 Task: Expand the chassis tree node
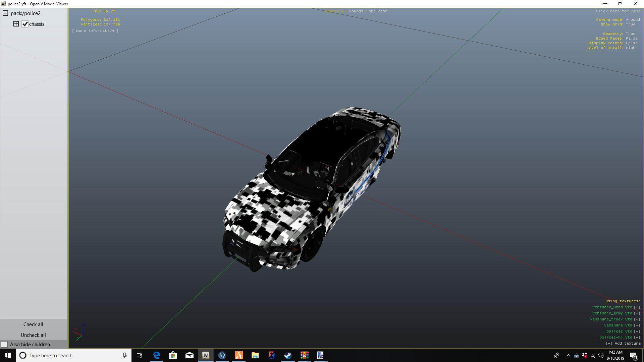(16, 24)
